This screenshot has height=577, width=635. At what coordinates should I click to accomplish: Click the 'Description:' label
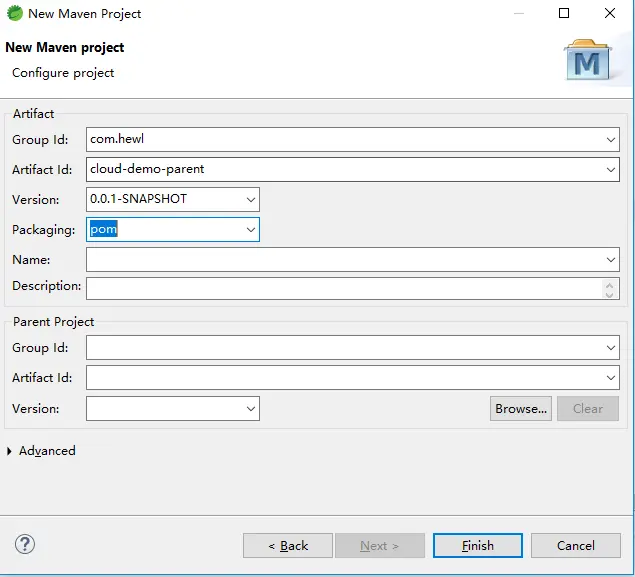coord(47,286)
